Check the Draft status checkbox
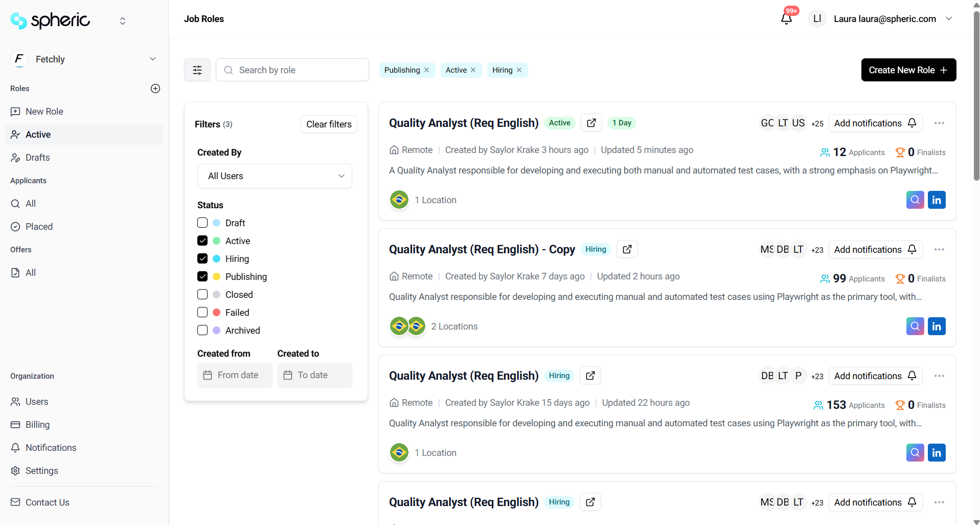Viewport: 980px width, 525px height. coord(202,223)
